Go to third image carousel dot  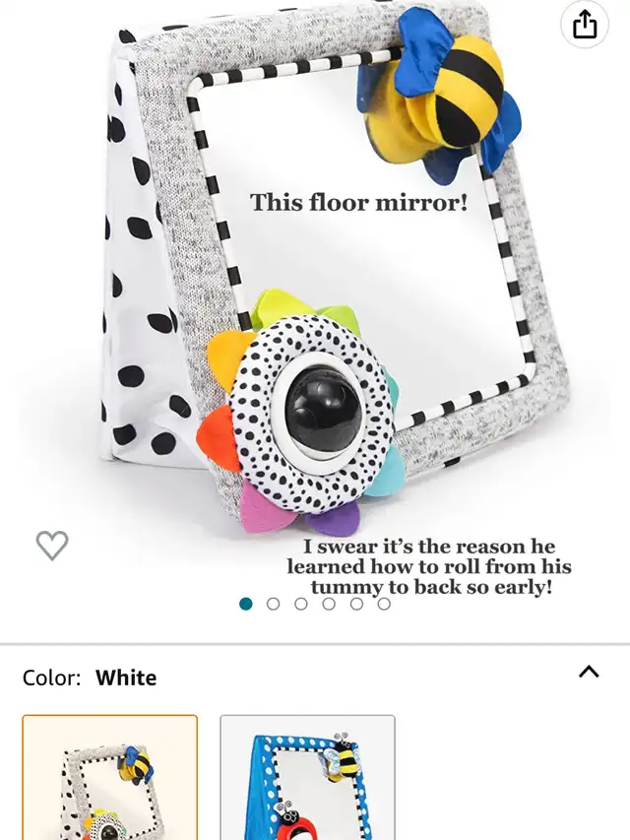[x=301, y=604]
